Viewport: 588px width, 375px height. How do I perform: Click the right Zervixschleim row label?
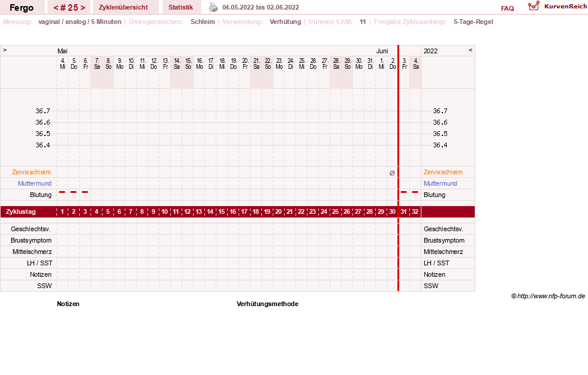point(444,172)
